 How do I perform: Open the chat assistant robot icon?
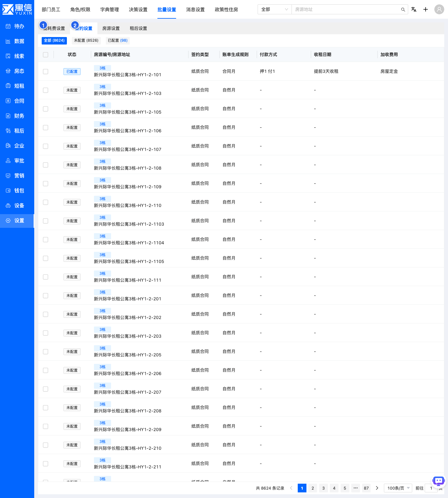(x=439, y=481)
